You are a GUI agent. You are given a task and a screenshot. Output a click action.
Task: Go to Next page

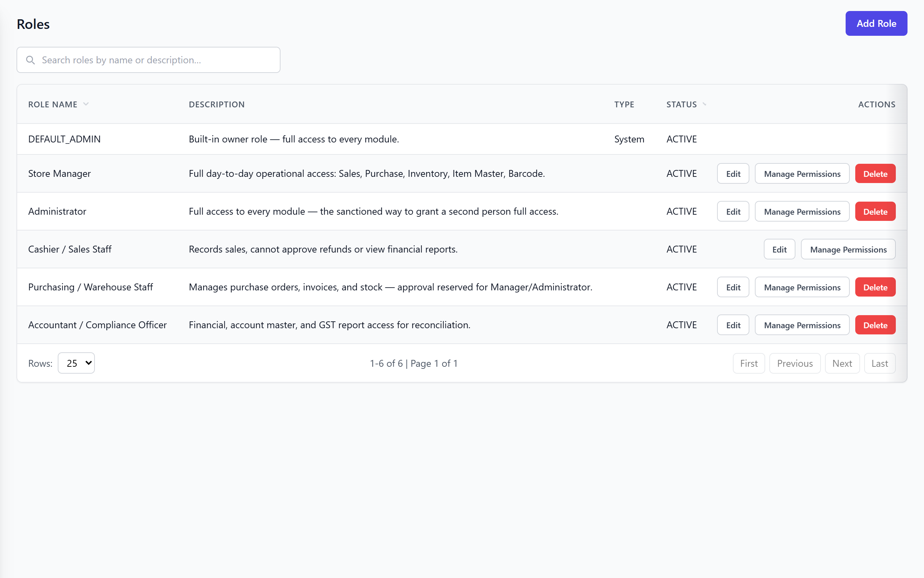point(842,363)
